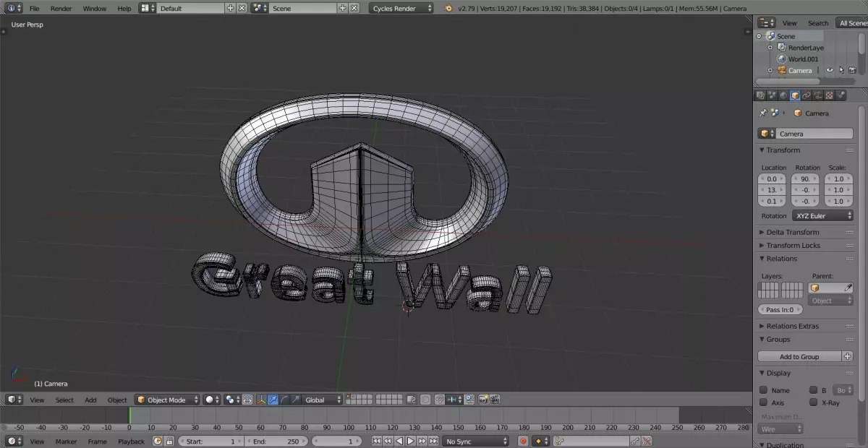This screenshot has width=868, height=448.
Task: Enable the Axis display checkbox
Action: pos(763,402)
